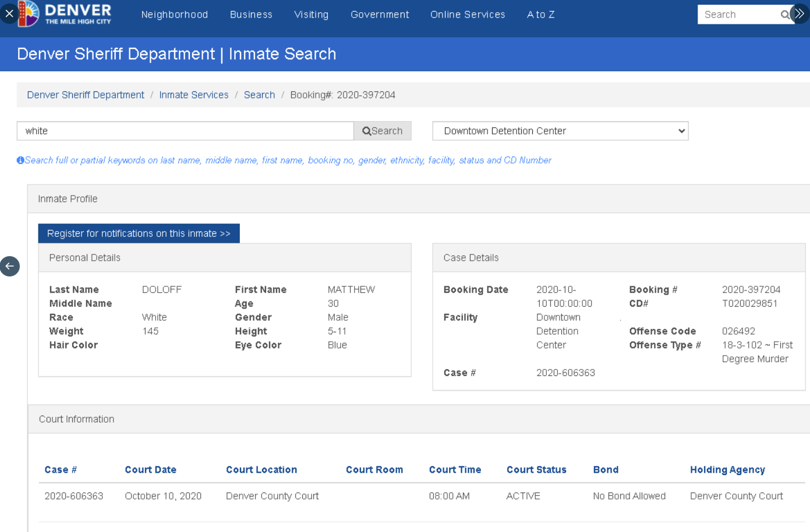Click eye color value 'Blue'
Viewport: 810px width, 532px height.
click(x=337, y=345)
